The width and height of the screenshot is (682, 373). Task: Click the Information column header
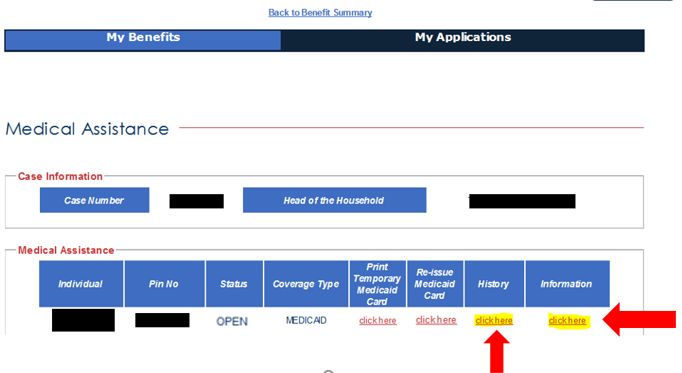point(567,284)
